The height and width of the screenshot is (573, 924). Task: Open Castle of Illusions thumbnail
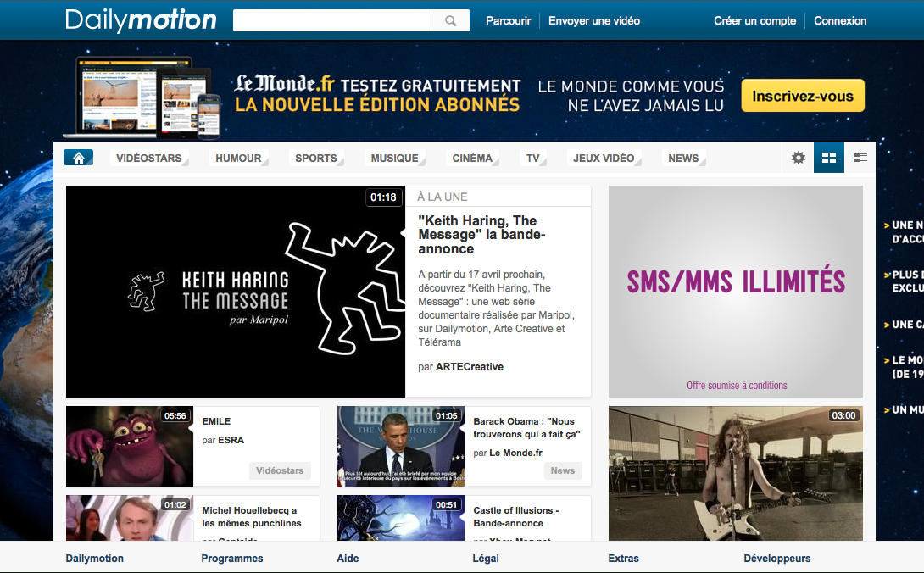[x=401, y=518]
